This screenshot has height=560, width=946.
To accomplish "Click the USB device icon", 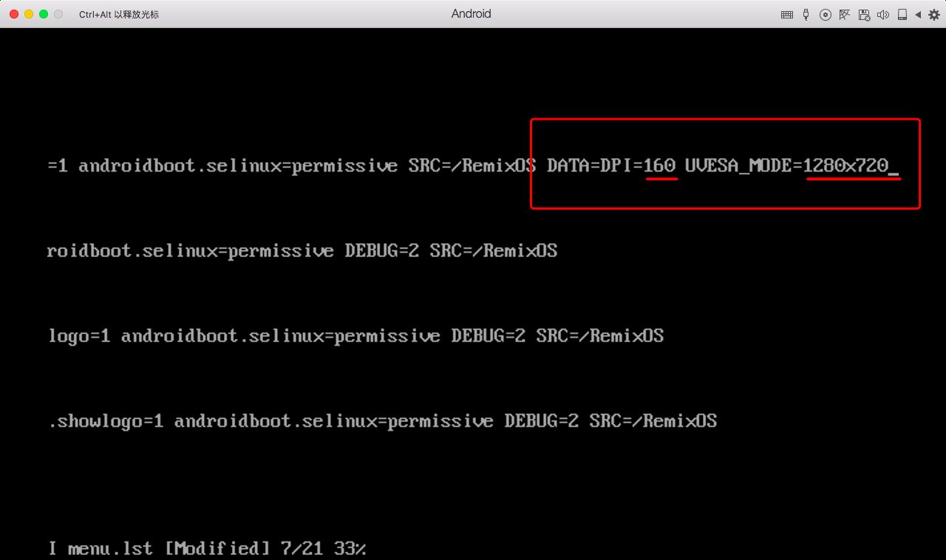I will (806, 15).
